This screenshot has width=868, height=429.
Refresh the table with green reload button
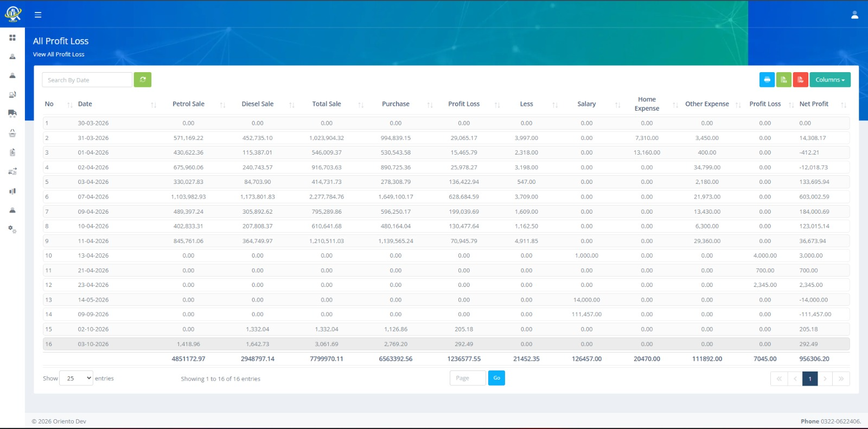point(143,80)
